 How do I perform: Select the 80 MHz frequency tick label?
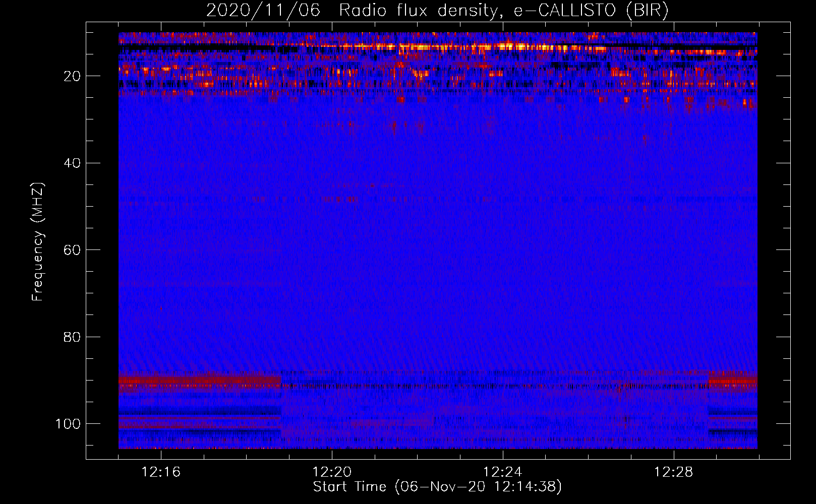(x=72, y=337)
